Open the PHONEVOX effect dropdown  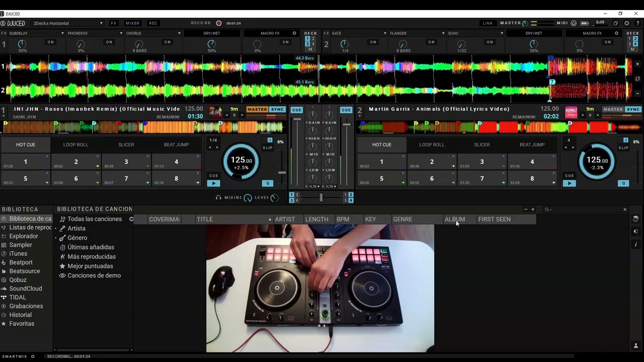(x=95, y=33)
